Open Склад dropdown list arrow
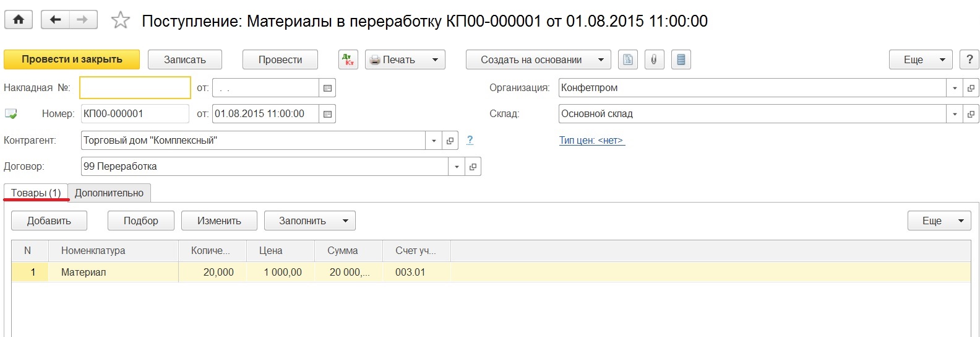The width and height of the screenshot is (980, 337). pyautogui.click(x=955, y=114)
